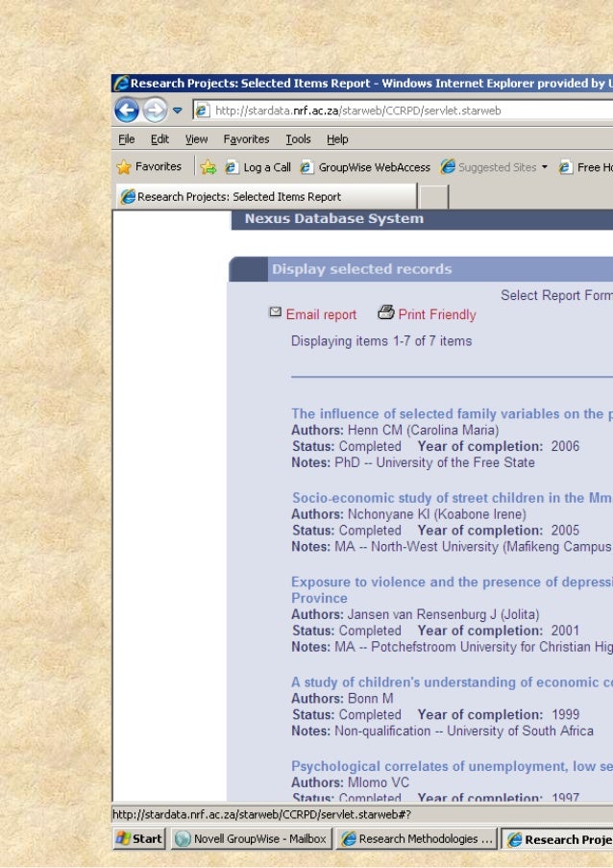This screenshot has width=613, height=868.
Task: Open the recent pages dropdown arrow
Action: 177,111
